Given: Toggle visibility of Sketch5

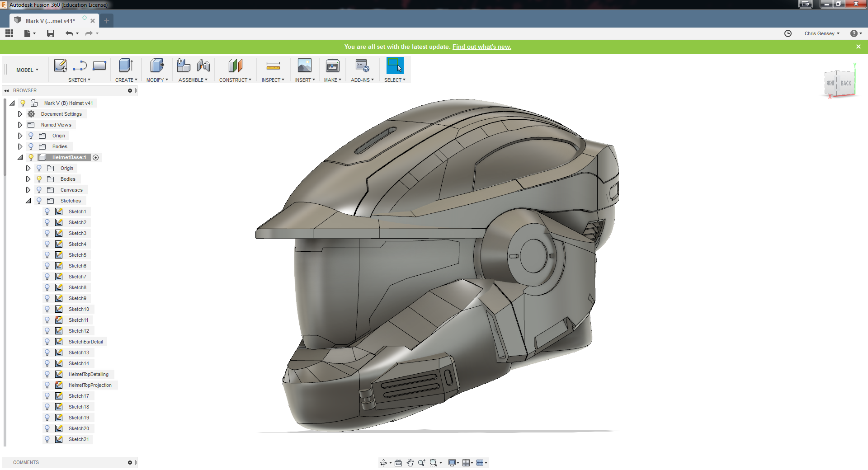Looking at the screenshot, I should coord(47,255).
